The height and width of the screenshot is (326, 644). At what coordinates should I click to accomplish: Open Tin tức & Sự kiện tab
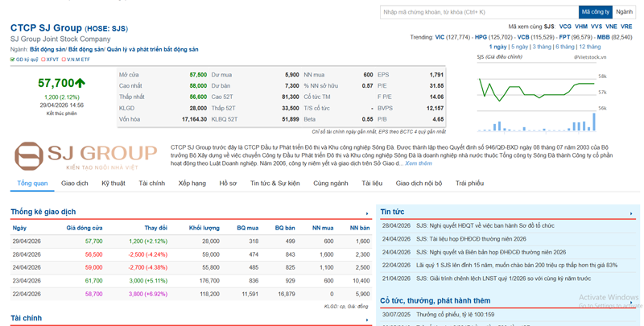pos(275,184)
